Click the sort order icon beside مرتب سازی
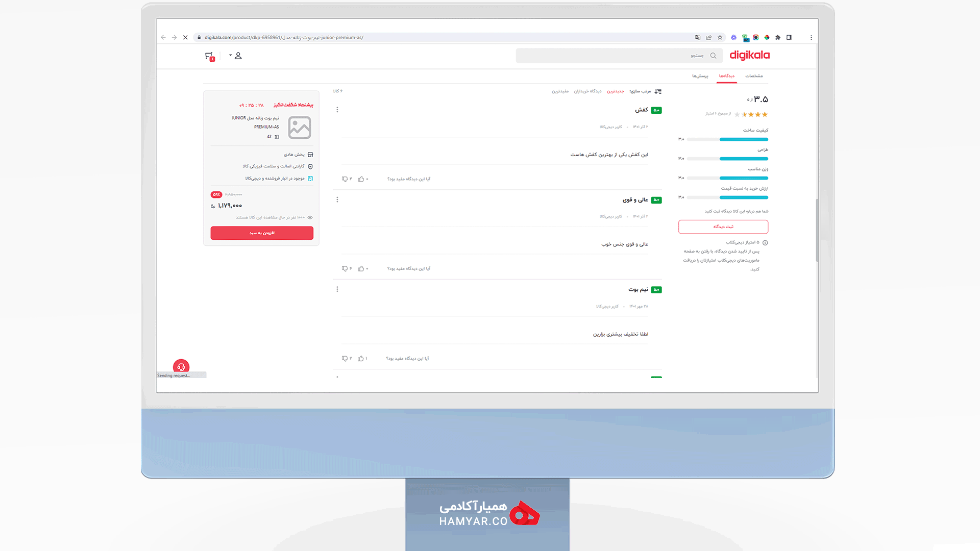The image size is (980, 551). click(x=658, y=91)
